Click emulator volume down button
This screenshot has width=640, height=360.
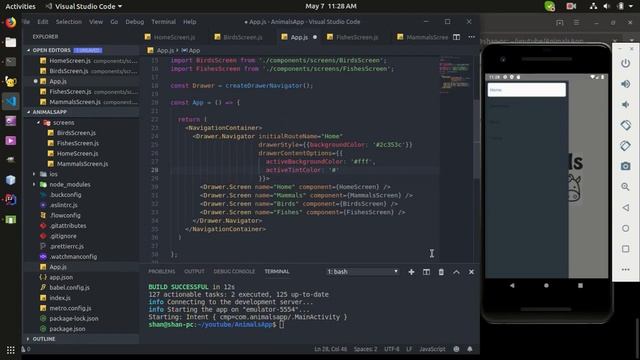(x=625, y=104)
